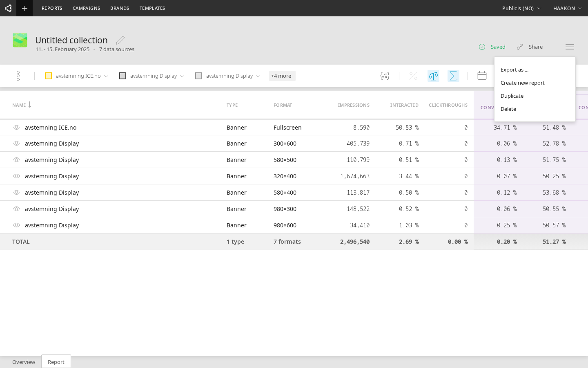Toggle the weighted average scales icon
Image resolution: width=588 pixels, height=368 pixels.
433,76
